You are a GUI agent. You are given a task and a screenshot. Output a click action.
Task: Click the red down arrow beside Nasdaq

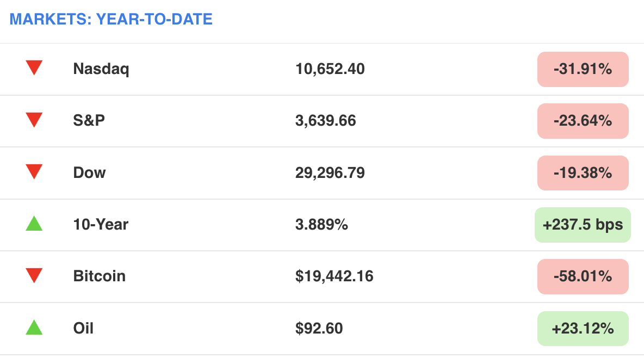pyautogui.click(x=34, y=69)
